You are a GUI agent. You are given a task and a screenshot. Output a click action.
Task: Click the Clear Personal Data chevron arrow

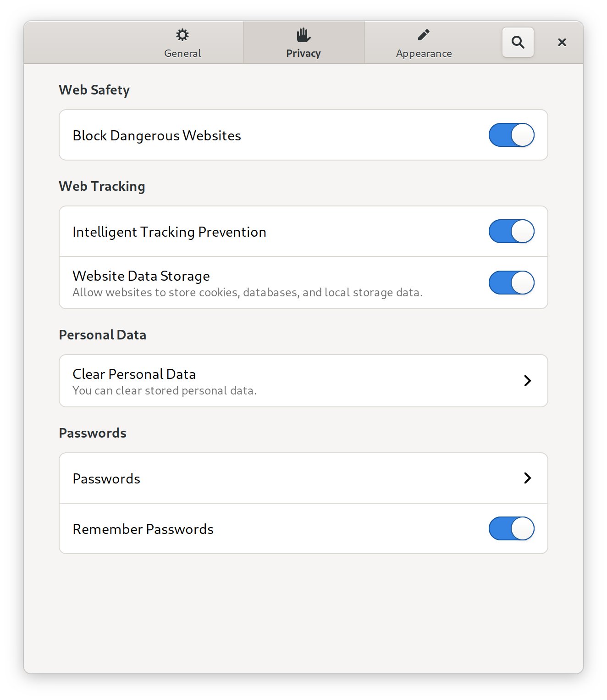(528, 381)
